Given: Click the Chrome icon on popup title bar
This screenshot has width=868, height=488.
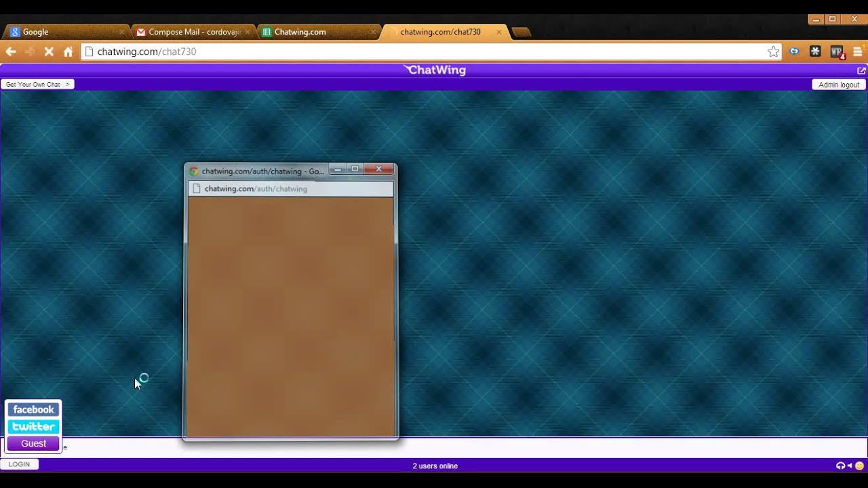Looking at the screenshot, I should click(193, 171).
